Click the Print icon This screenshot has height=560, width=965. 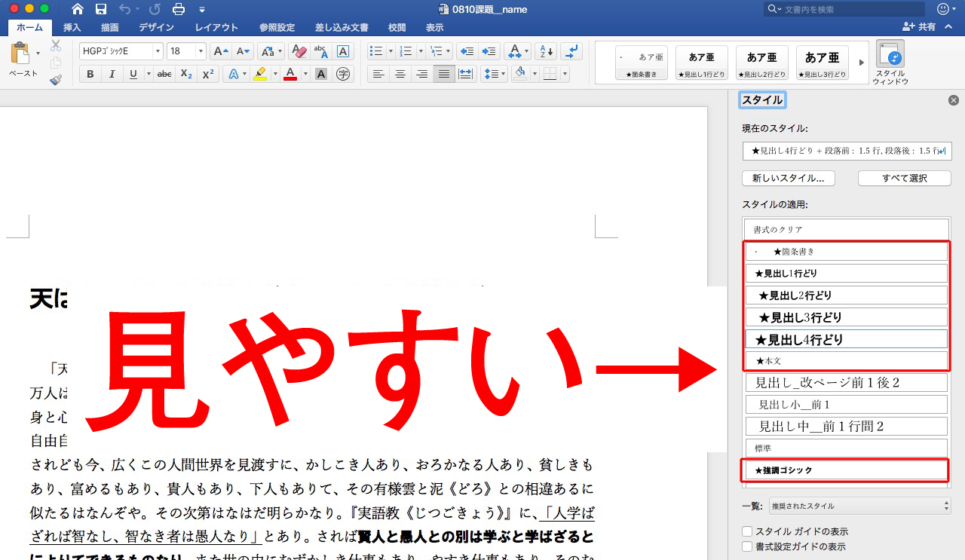click(178, 9)
